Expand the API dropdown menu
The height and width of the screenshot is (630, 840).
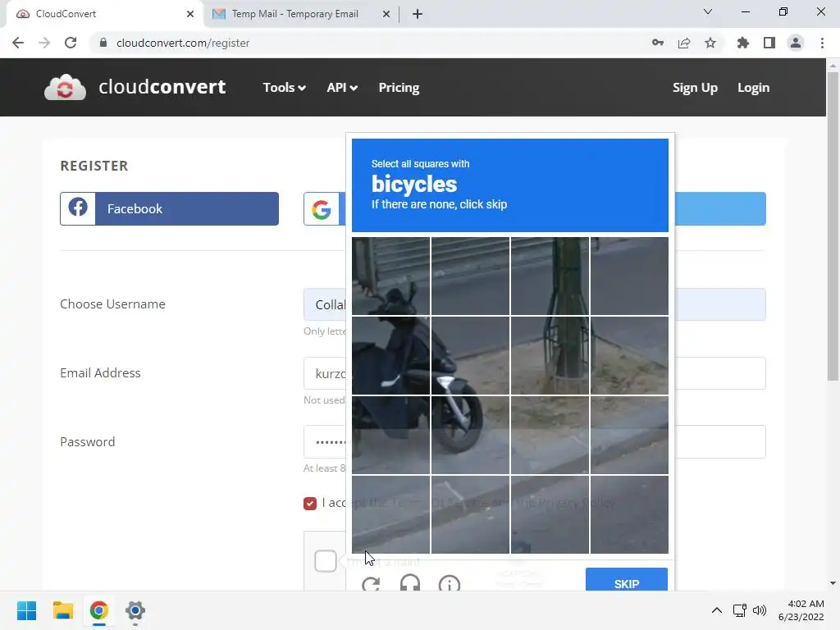[342, 87]
